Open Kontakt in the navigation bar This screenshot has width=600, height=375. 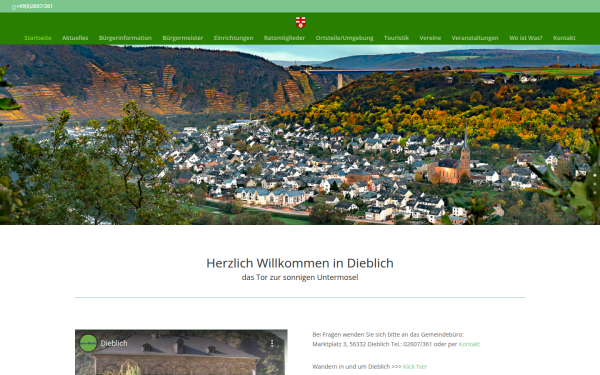564,38
